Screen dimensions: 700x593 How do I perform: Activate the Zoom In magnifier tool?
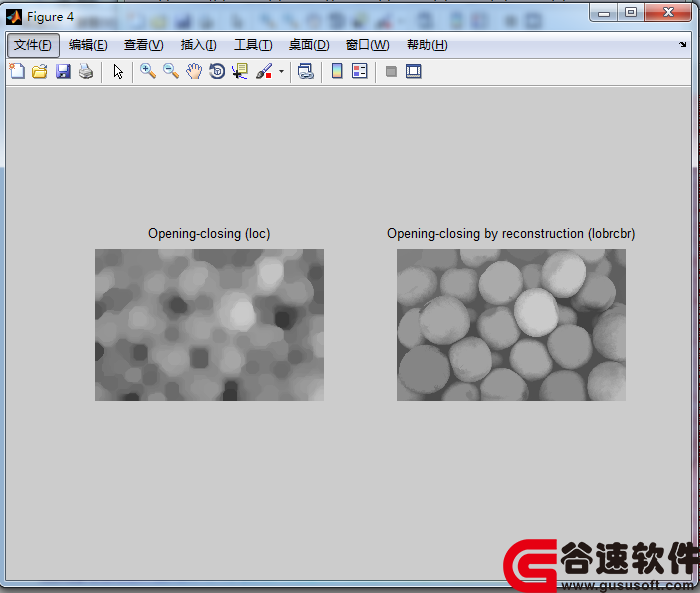pyautogui.click(x=148, y=71)
